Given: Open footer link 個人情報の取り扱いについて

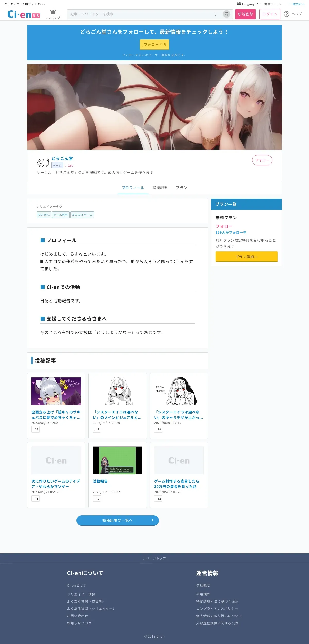Looking at the screenshot, I should 219,616.
